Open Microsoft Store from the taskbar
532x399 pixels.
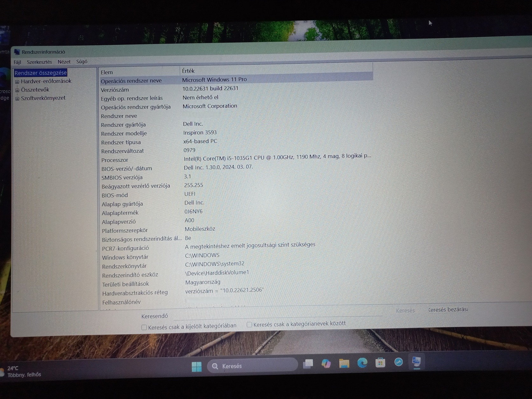(380, 362)
